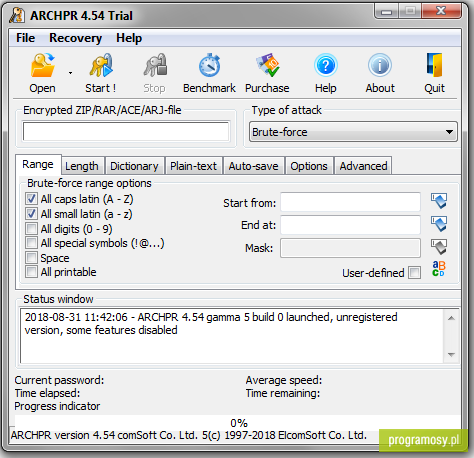Click the greyed Stop toolbar icon

155,65
